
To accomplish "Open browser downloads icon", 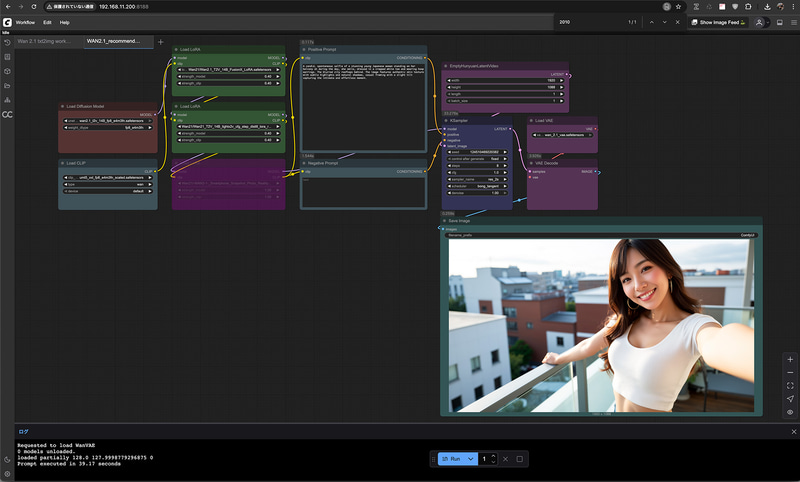I will coord(767,7).
